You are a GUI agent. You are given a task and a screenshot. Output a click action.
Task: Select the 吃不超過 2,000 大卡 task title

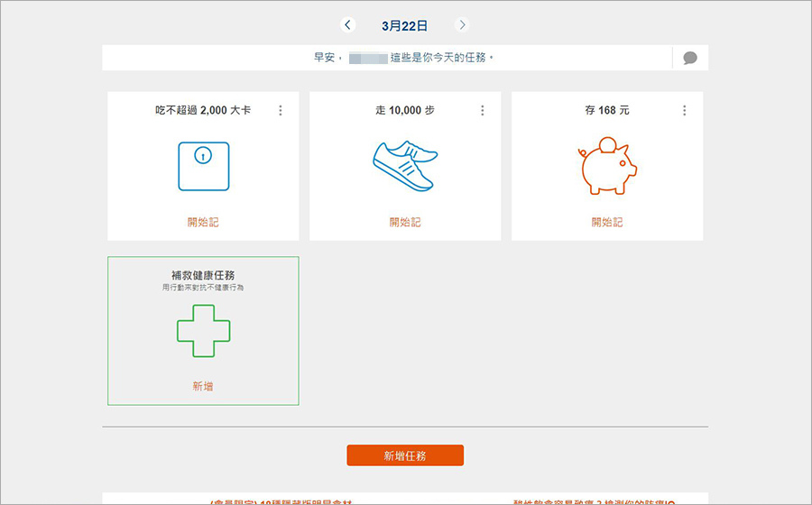tap(203, 110)
